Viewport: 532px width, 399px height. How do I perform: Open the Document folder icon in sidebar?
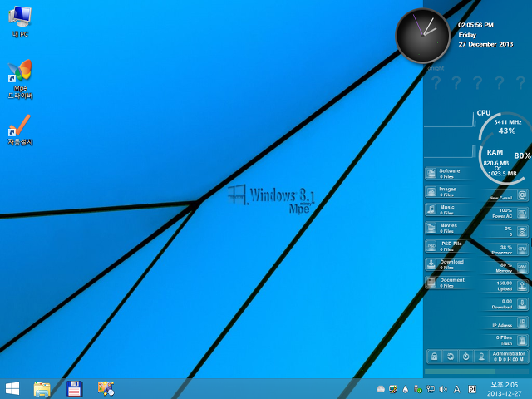point(431,283)
